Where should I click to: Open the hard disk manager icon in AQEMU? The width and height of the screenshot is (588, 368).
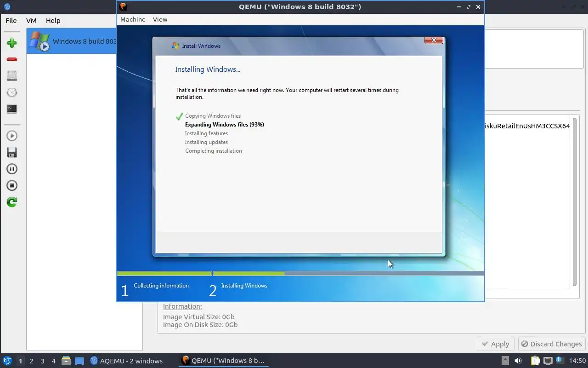point(12,76)
